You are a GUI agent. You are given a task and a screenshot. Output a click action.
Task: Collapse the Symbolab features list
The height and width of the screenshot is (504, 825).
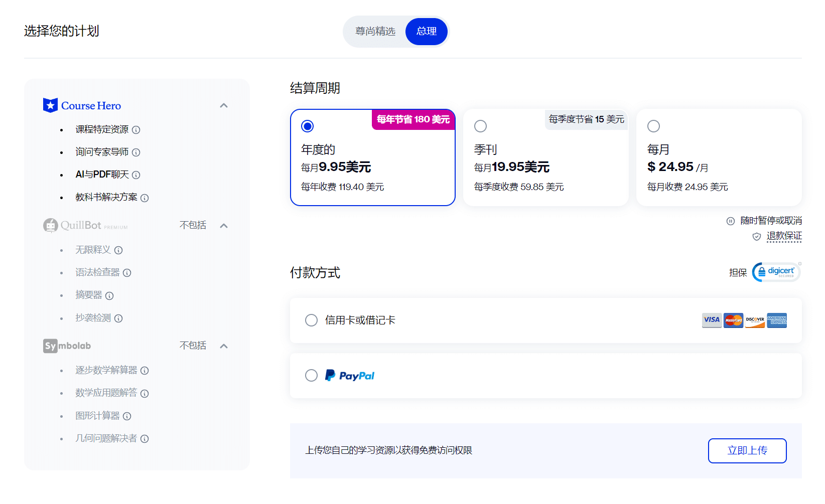(224, 346)
